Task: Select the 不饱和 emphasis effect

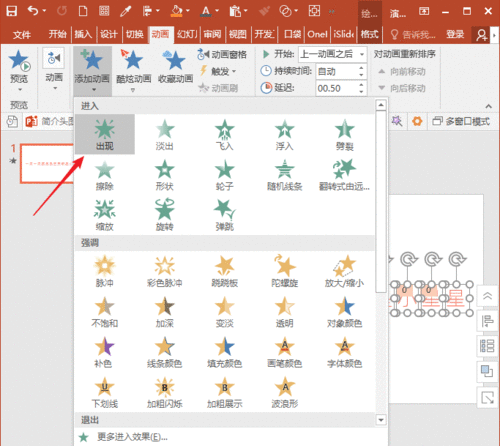Action: coord(105,312)
